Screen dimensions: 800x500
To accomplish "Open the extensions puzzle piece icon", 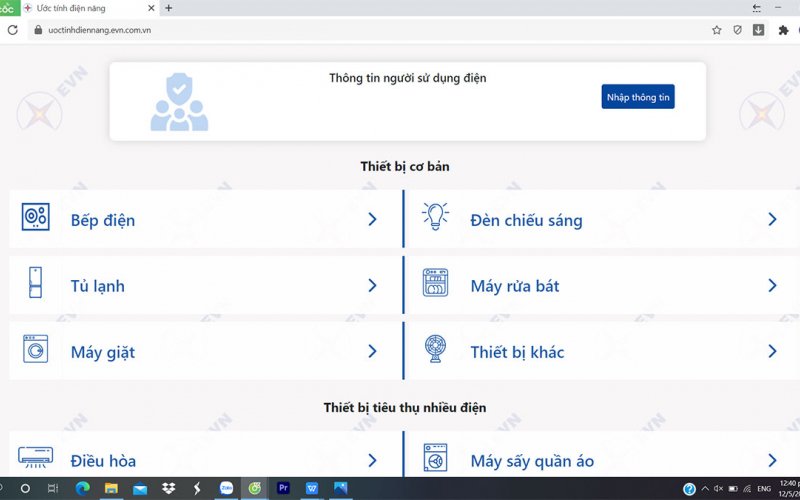I will point(783,30).
